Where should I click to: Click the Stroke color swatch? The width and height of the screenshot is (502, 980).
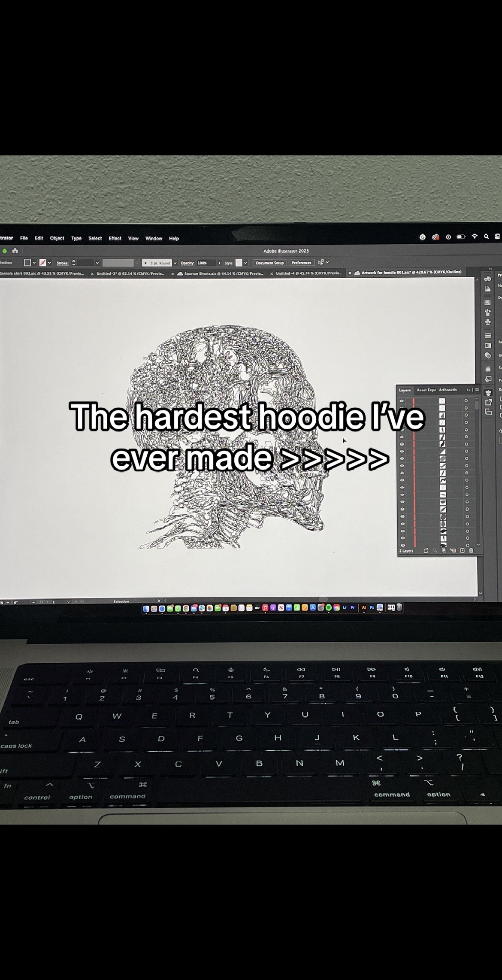pyautogui.click(x=43, y=262)
